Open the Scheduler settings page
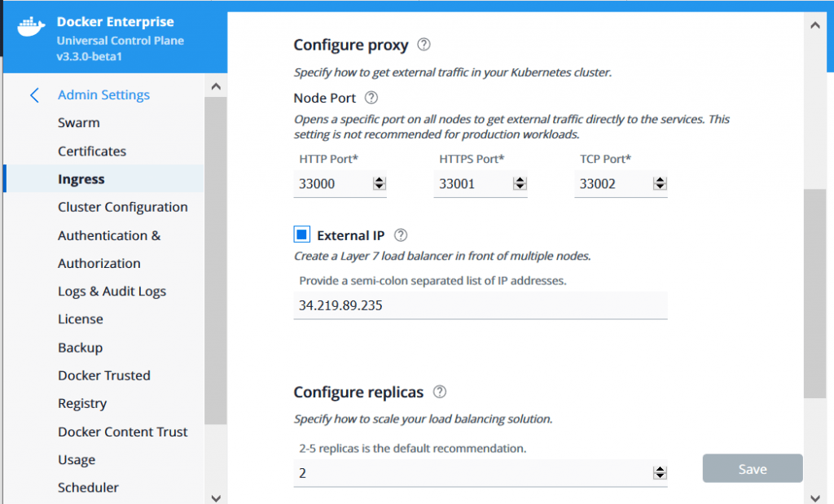The width and height of the screenshot is (834, 504). coord(88,488)
